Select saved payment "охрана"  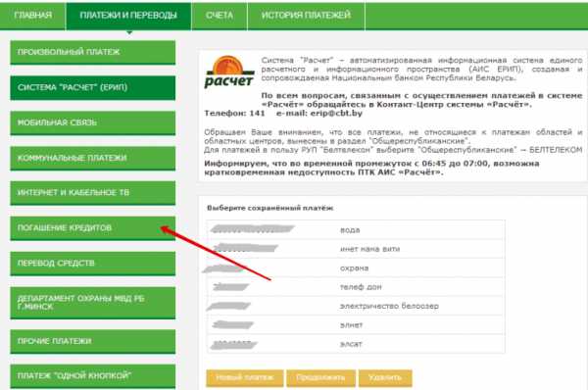click(356, 268)
